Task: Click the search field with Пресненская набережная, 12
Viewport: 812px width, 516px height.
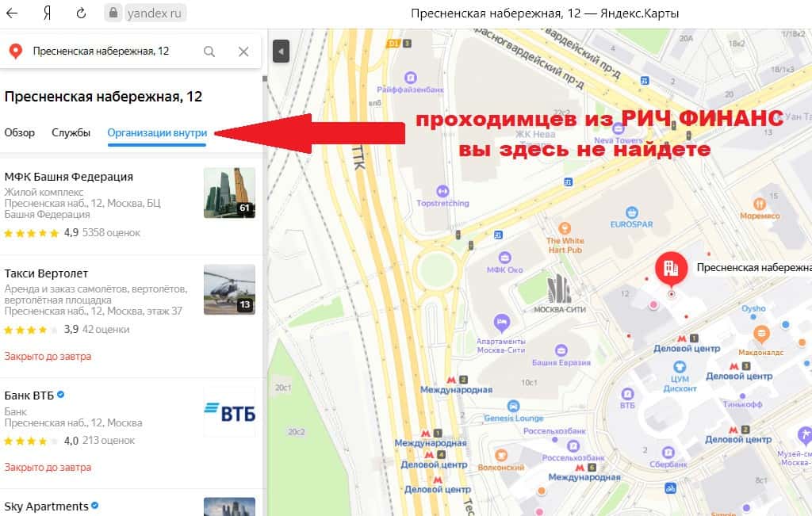Action: [101, 52]
